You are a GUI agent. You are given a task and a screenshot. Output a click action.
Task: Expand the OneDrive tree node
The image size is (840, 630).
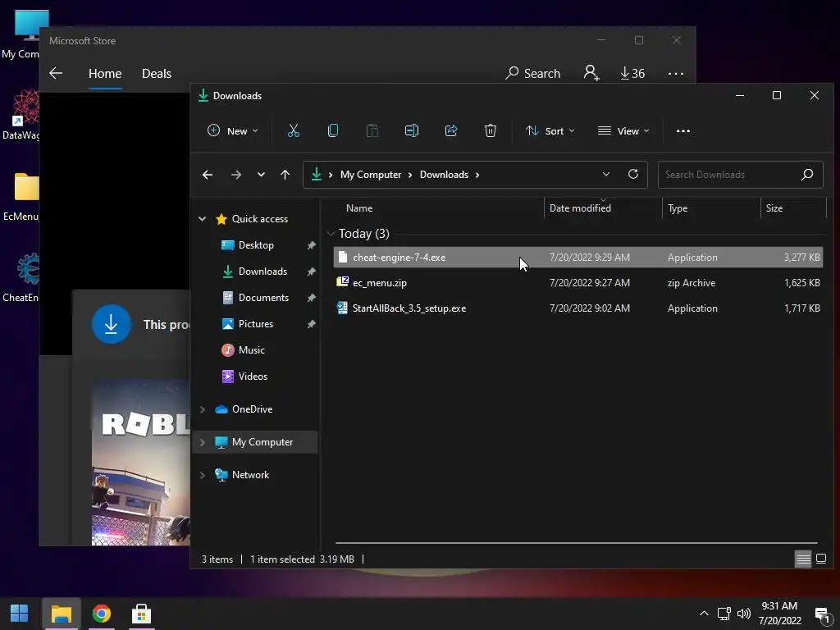click(x=203, y=409)
